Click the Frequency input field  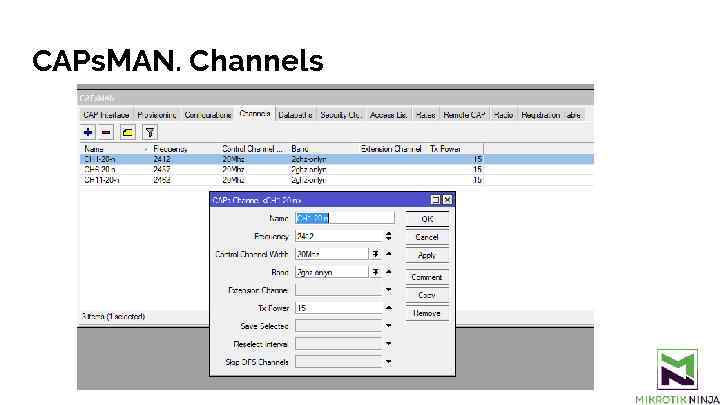click(x=339, y=236)
